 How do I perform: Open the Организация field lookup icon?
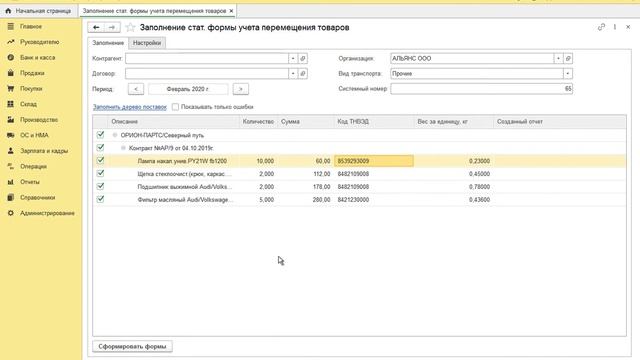coord(568,58)
